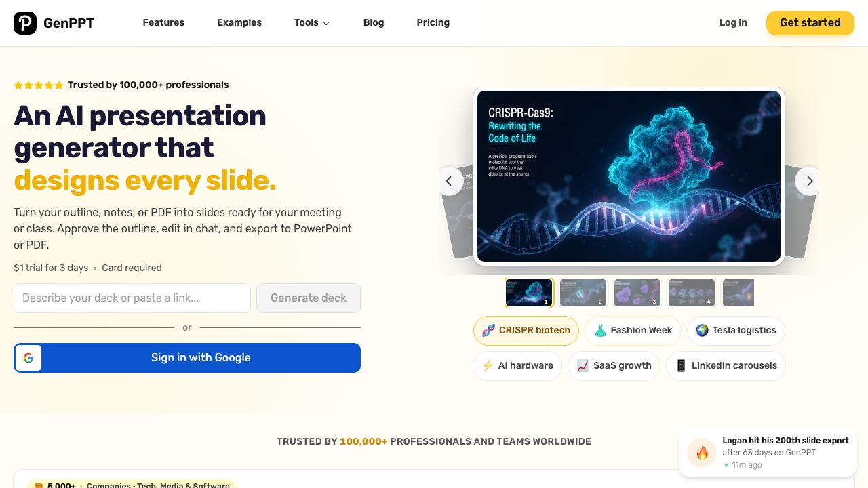Go to previous slide with left arrow
The image size is (868, 488).
pos(449,181)
